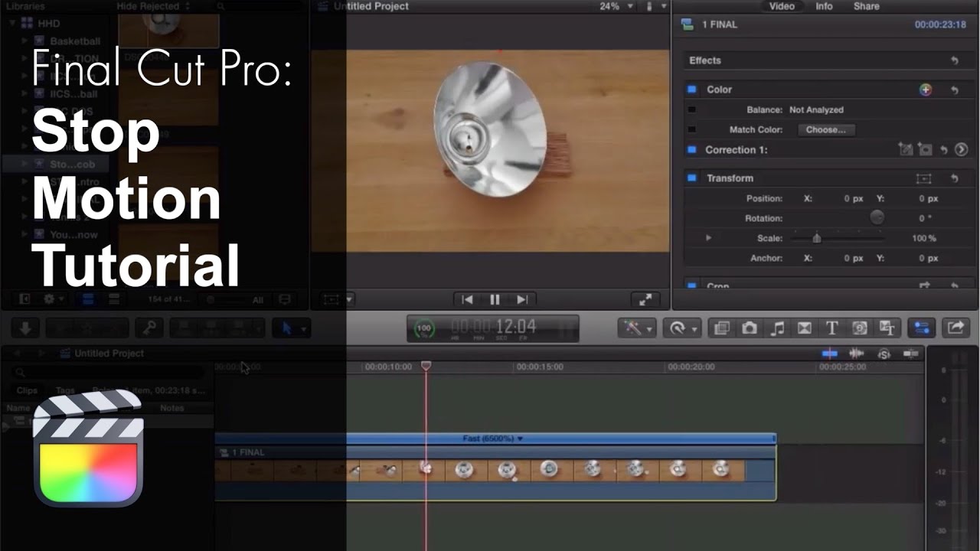980x551 pixels.
Task: Enable the Balance checkbox
Action: click(x=692, y=109)
